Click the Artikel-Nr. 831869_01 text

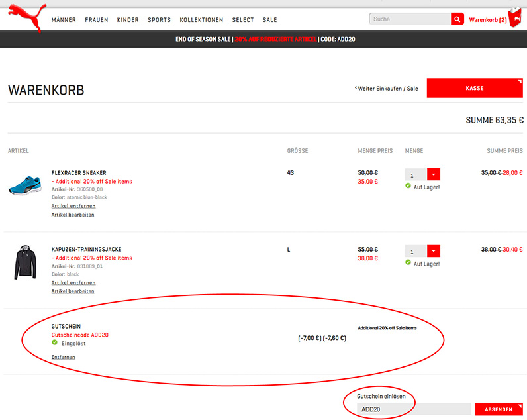point(77,266)
